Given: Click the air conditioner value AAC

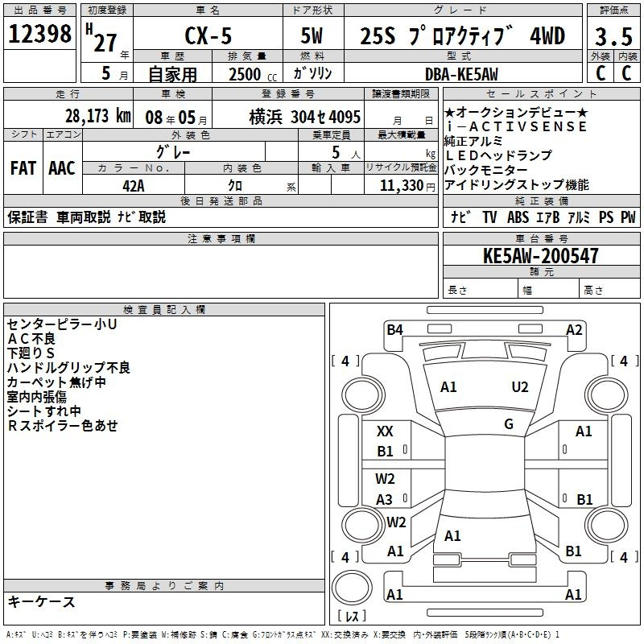Looking at the screenshot, I should click(x=62, y=168).
